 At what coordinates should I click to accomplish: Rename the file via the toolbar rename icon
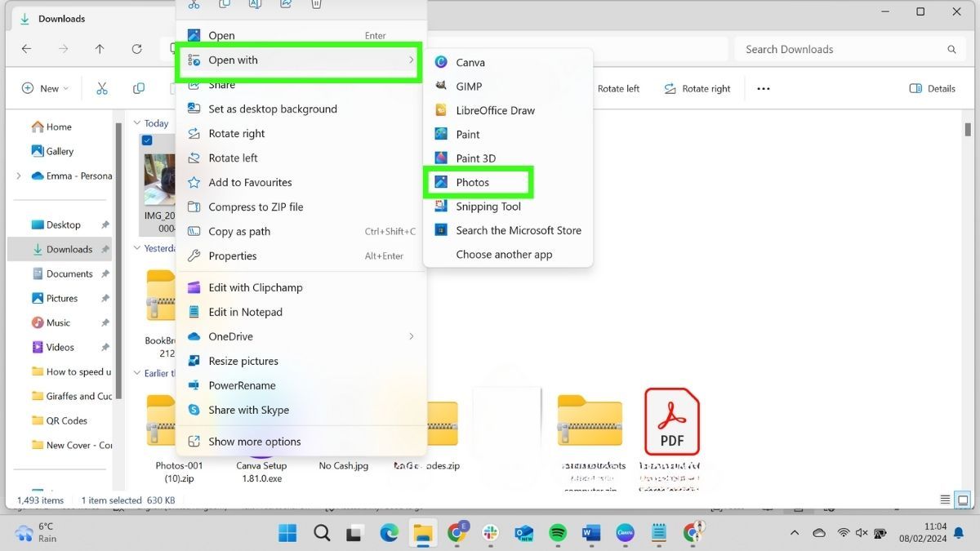tap(254, 4)
